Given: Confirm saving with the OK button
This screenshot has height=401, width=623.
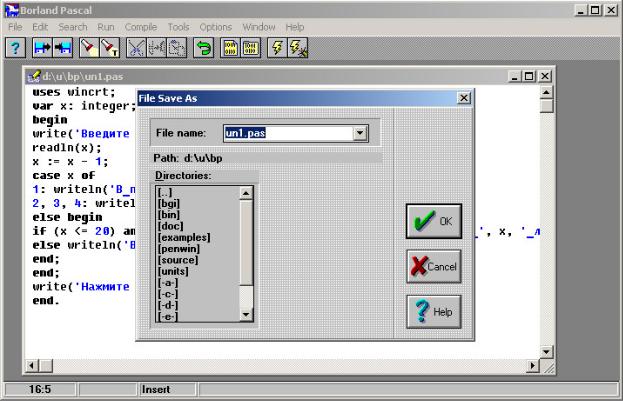Looking at the screenshot, I should [434, 221].
